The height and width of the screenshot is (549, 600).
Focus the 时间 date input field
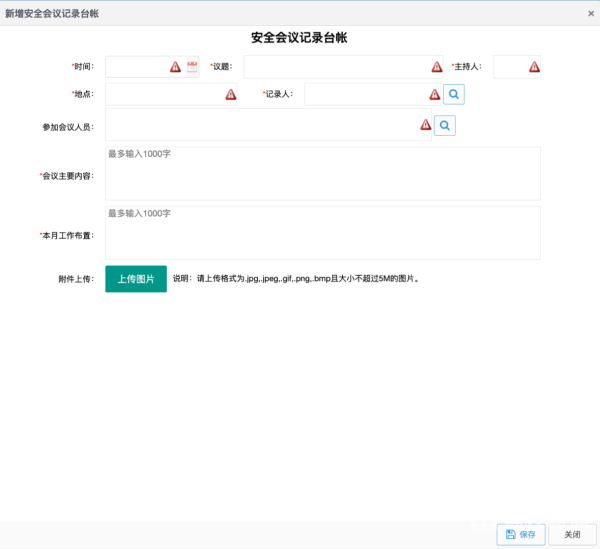(136, 67)
